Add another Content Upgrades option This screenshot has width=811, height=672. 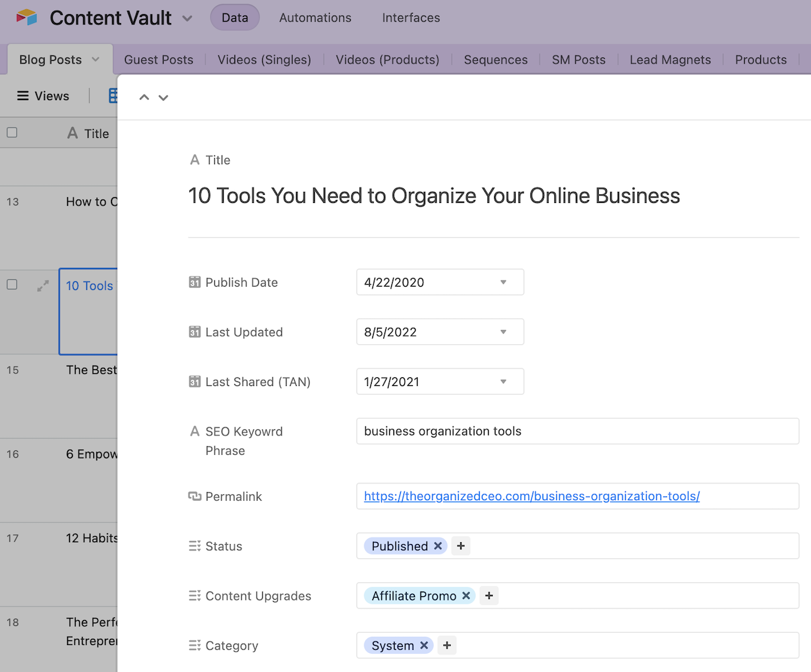pos(489,596)
